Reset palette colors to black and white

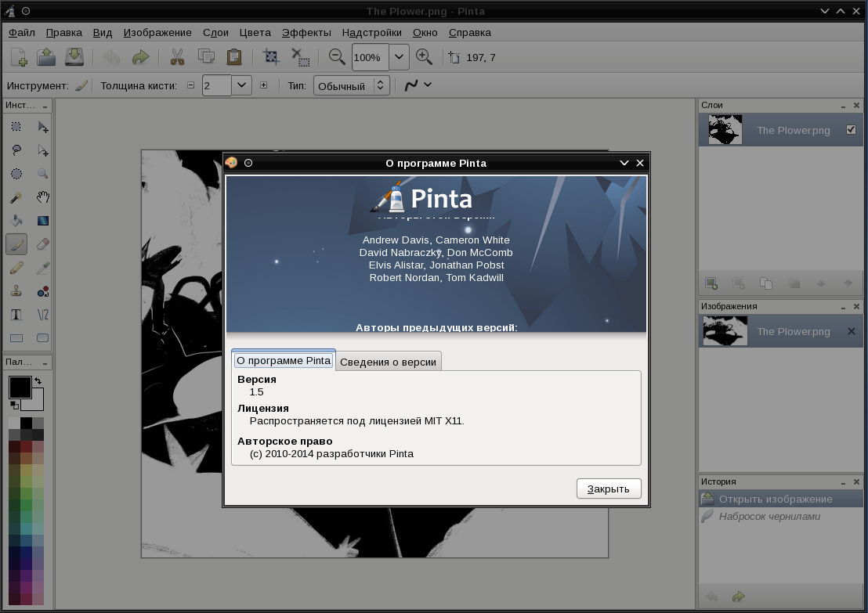click(14, 405)
